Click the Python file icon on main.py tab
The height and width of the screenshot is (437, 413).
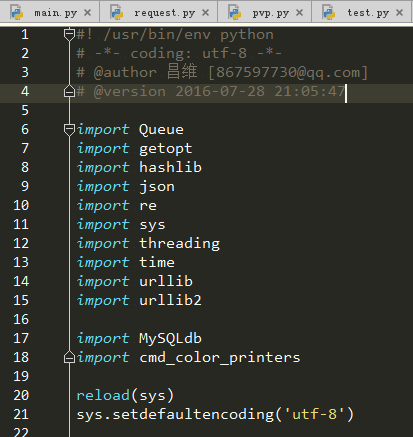coord(16,12)
